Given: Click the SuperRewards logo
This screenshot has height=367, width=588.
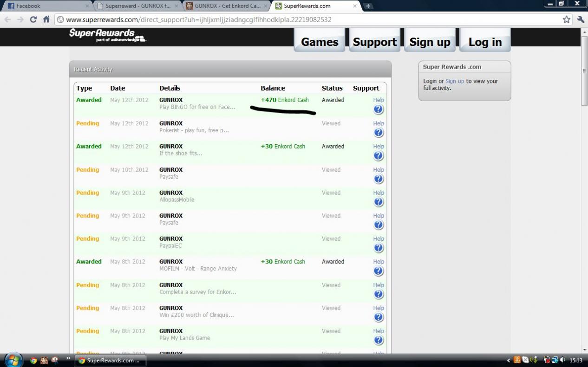Looking at the screenshot, I should pyautogui.click(x=107, y=35).
